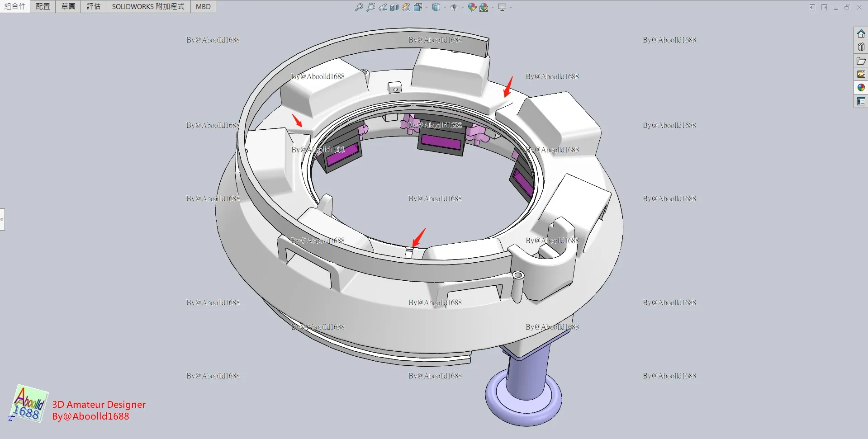This screenshot has width=868, height=439.
Task: Open the Design Library task pane icon
Action: [861, 47]
